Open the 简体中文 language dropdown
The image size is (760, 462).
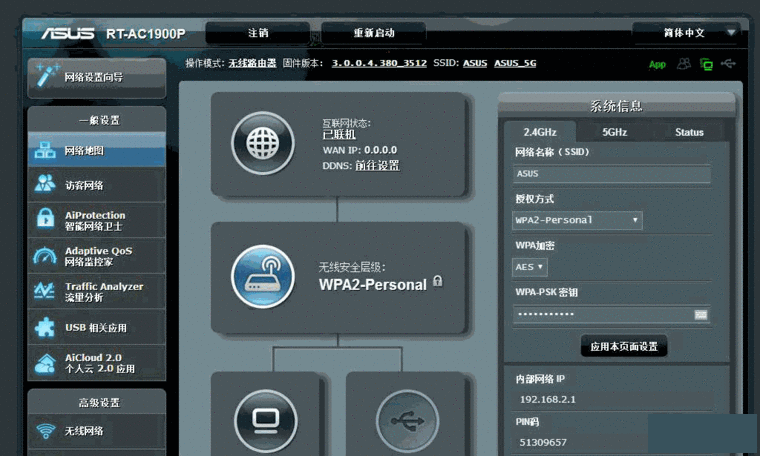click(687, 33)
